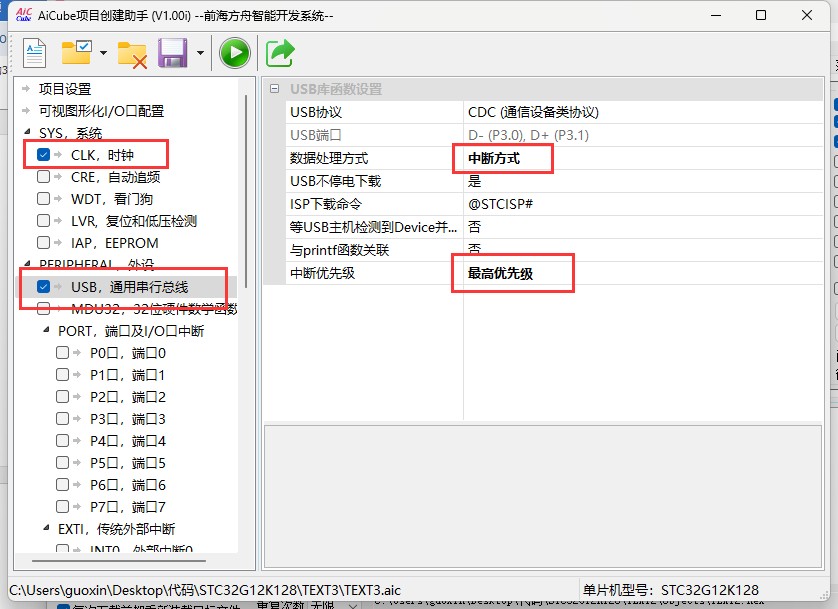Viewport: 838px width, 609px height.
Task: Enable the P0口 checkbox
Action: [63, 353]
